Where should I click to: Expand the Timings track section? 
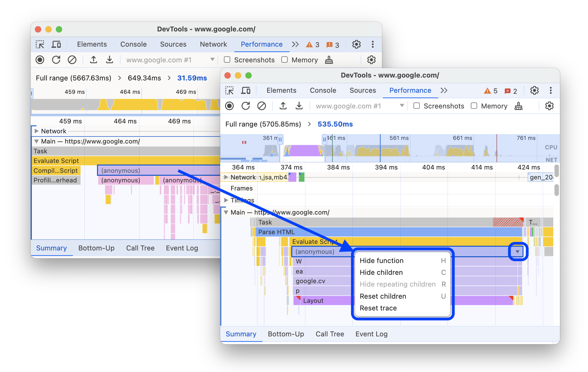[x=227, y=200]
